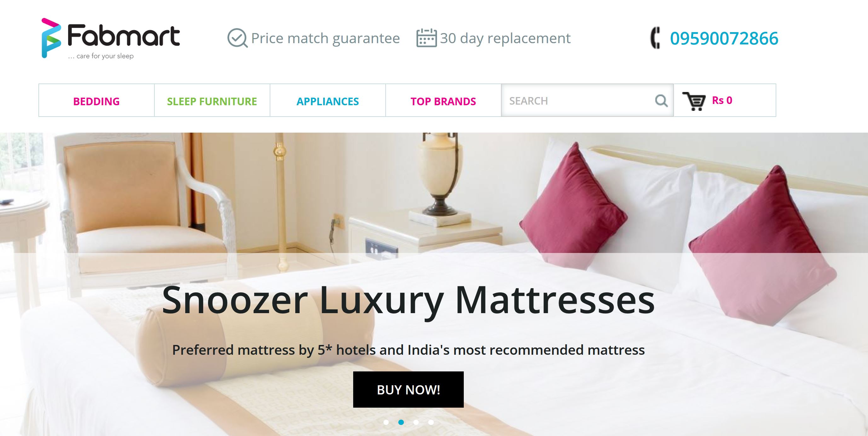
Task: Select the active second carousel dot
Action: point(401,422)
